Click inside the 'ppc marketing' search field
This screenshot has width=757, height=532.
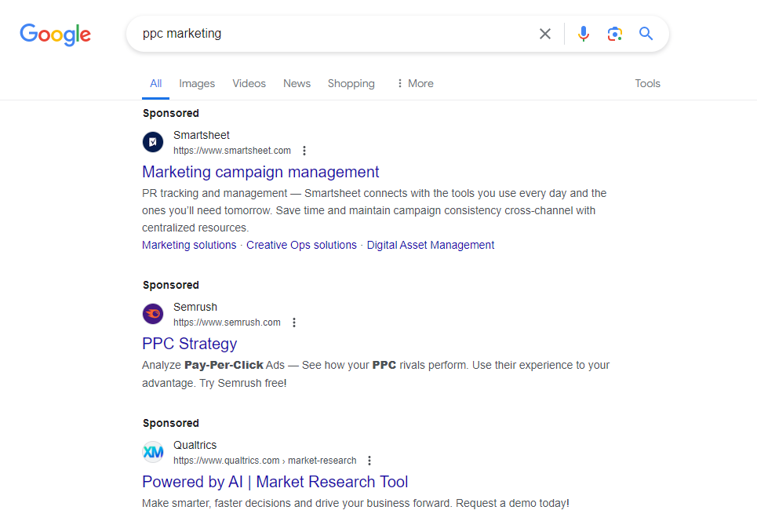point(333,34)
